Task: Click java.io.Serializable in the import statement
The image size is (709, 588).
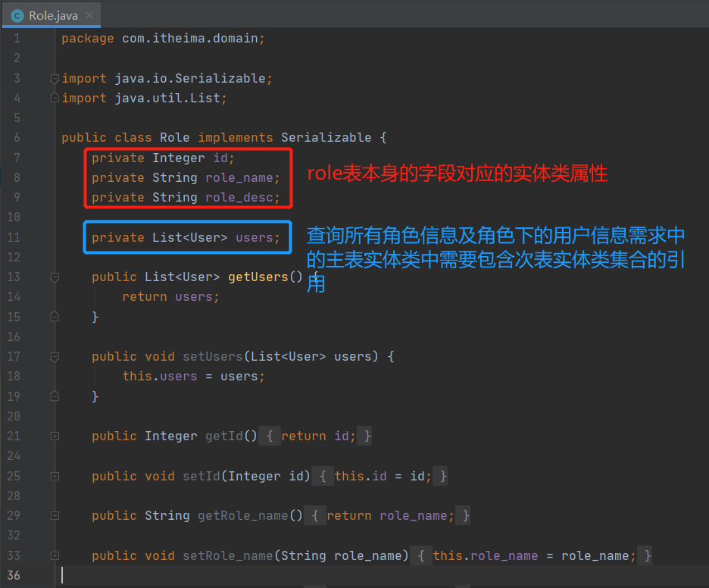Action: point(190,79)
